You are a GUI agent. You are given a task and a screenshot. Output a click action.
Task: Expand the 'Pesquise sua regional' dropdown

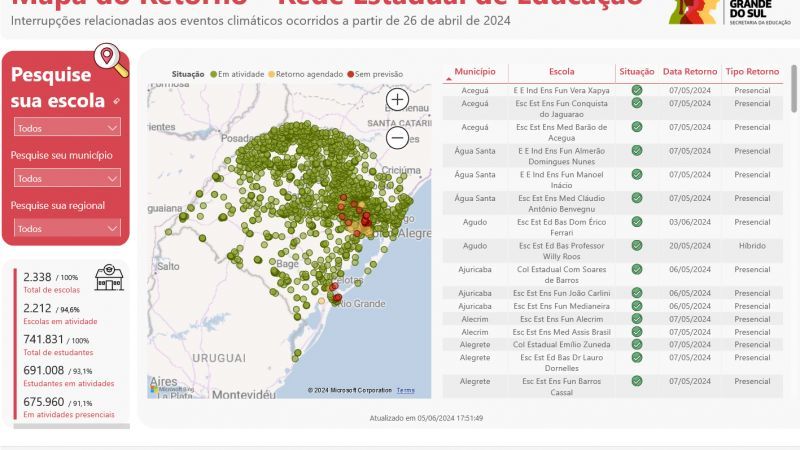68,228
